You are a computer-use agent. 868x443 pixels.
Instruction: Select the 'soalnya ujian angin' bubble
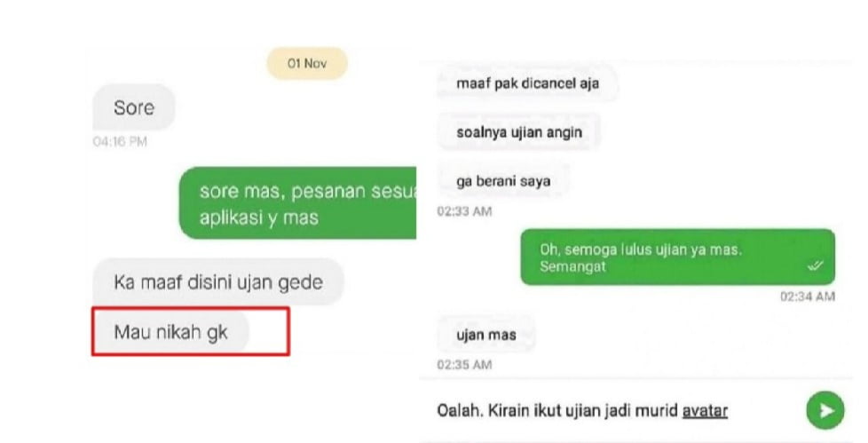click(518, 132)
